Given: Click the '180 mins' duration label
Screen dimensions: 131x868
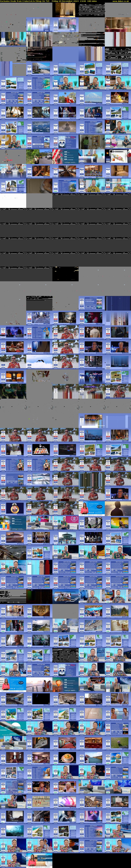Looking at the screenshot, I should [92, 1].
